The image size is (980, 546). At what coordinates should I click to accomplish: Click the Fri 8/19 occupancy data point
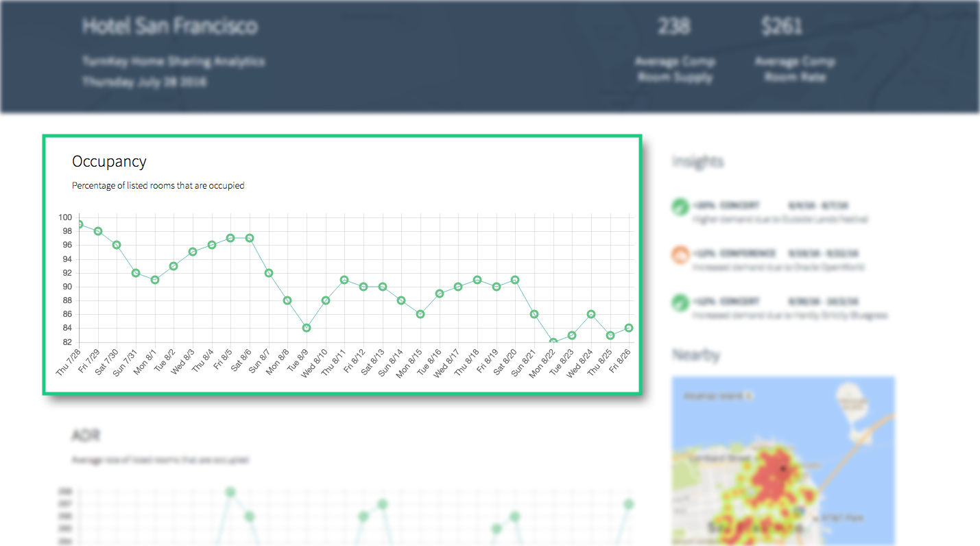[497, 287]
